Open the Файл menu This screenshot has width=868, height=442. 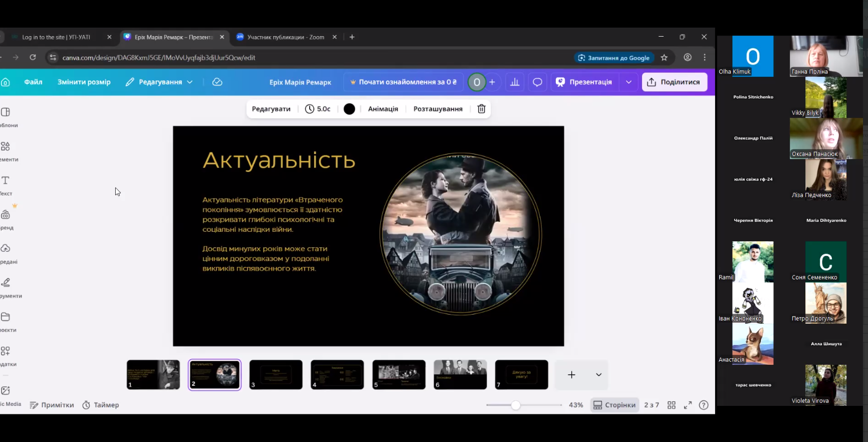(x=33, y=82)
